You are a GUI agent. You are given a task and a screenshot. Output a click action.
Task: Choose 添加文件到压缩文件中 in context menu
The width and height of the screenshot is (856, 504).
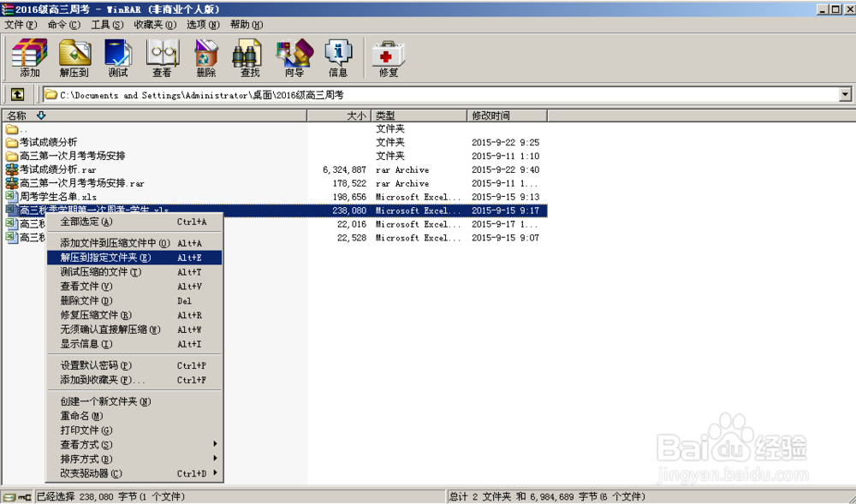pos(134,243)
